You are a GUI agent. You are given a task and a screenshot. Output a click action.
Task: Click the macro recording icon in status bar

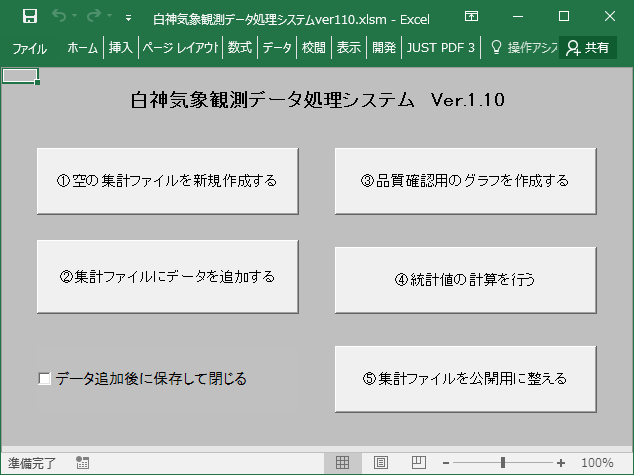tap(82, 463)
